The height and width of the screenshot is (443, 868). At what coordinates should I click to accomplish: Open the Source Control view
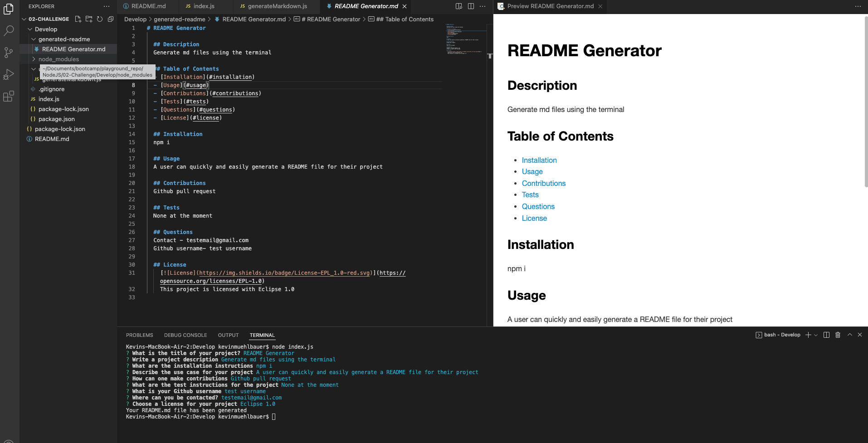9,53
